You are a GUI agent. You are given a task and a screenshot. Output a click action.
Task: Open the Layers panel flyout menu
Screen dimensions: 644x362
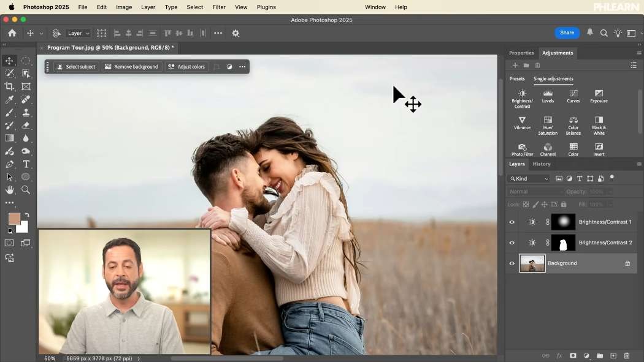[x=638, y=164]
